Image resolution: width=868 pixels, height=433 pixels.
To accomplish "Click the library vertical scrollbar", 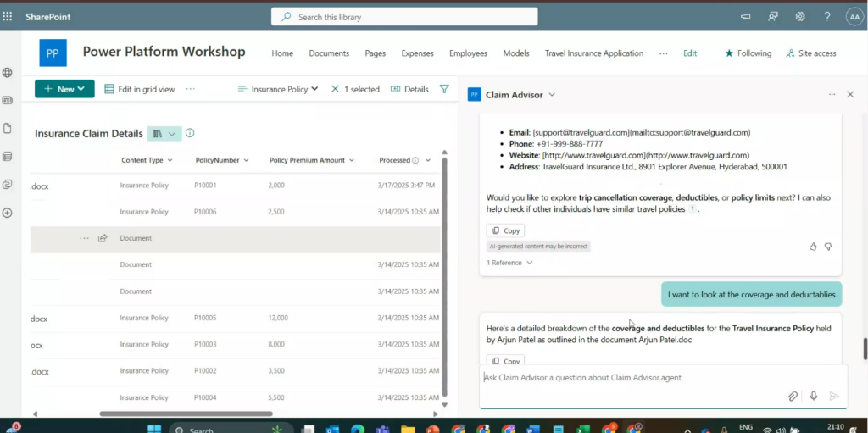I will coord(444,277).
